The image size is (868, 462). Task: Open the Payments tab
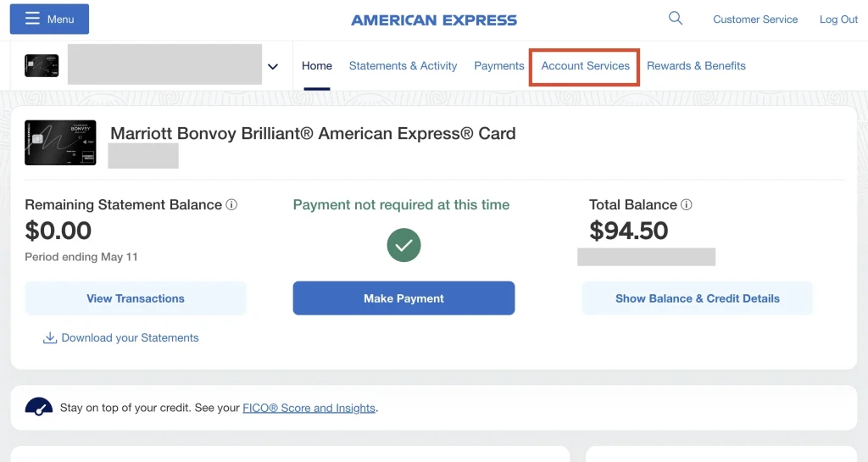tap(498, 66)
